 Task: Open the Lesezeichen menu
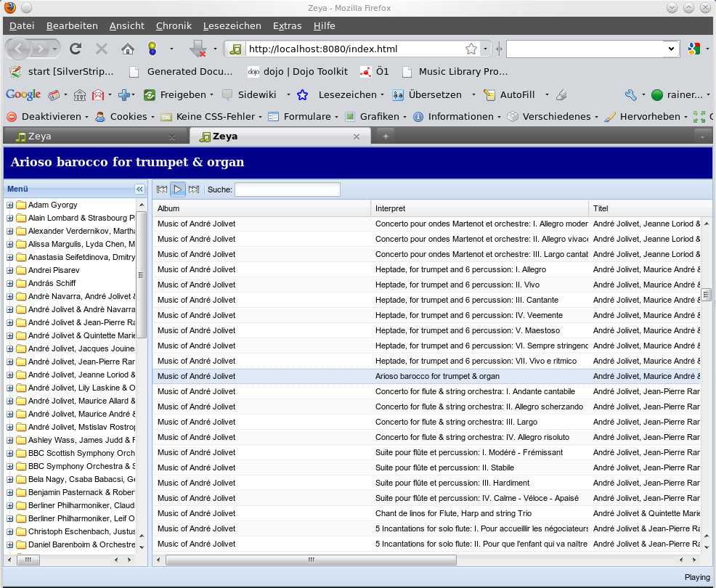pos(347,95)
